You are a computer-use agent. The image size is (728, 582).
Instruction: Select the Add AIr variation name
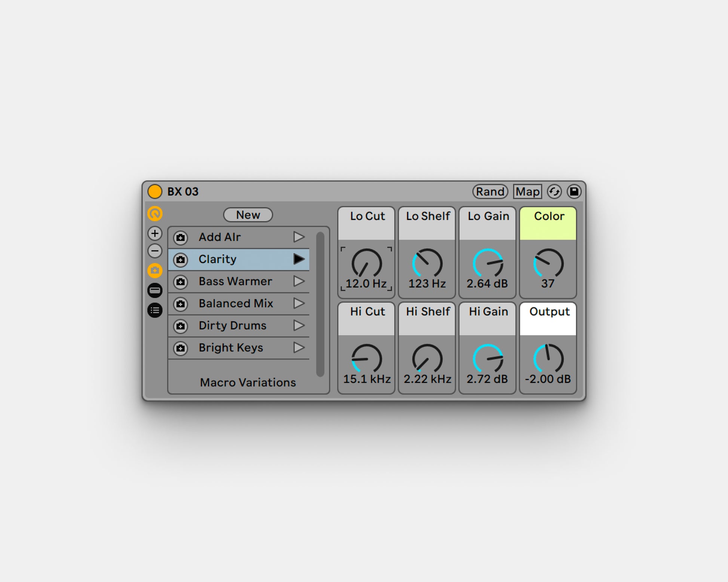[x=220, y=237]
